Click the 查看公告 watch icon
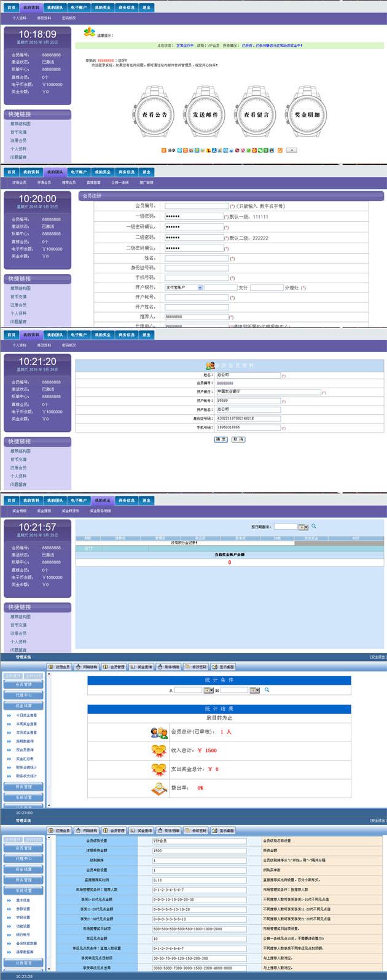Image resolution: width=387 pixels, height=980 pixels. tap(155, 115)
